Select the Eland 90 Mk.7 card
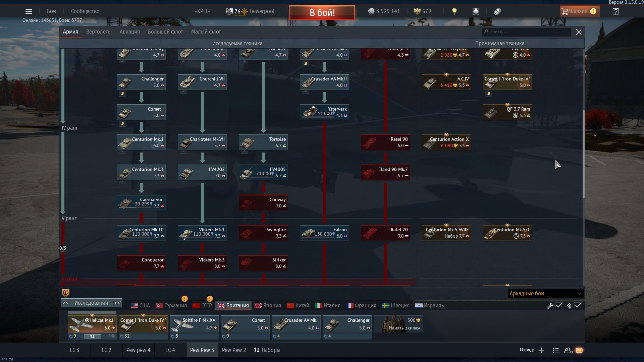The image size is (644, 362). pos(385,172)
